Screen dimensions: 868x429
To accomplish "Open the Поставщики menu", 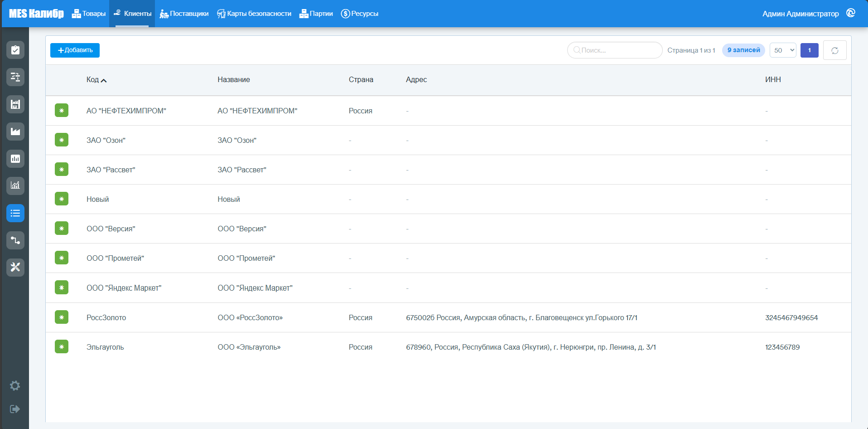I will (184, 14).
